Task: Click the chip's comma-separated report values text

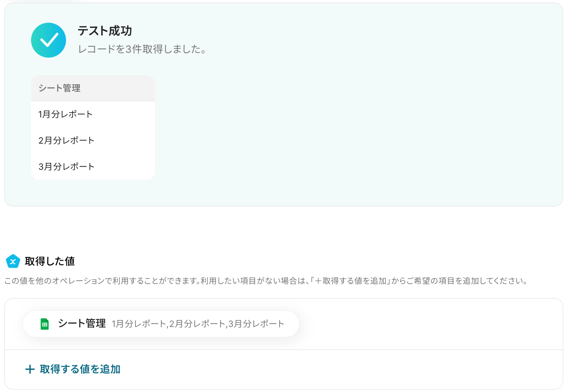Action: pyautogui.click(x=198, y=324)
